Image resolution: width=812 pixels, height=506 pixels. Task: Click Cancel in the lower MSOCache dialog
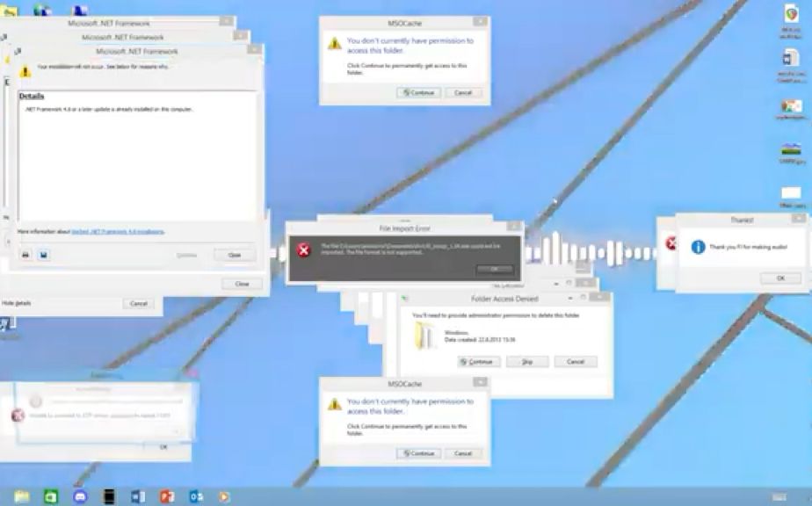coord(463,453)
